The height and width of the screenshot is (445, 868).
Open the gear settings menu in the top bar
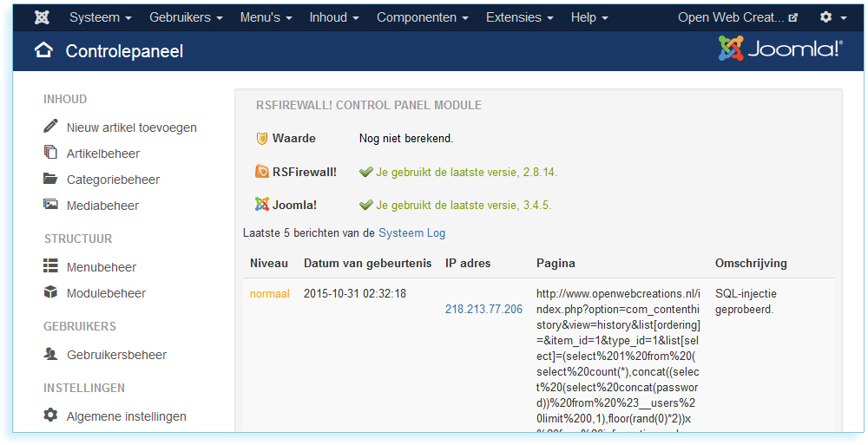[833, 17]
